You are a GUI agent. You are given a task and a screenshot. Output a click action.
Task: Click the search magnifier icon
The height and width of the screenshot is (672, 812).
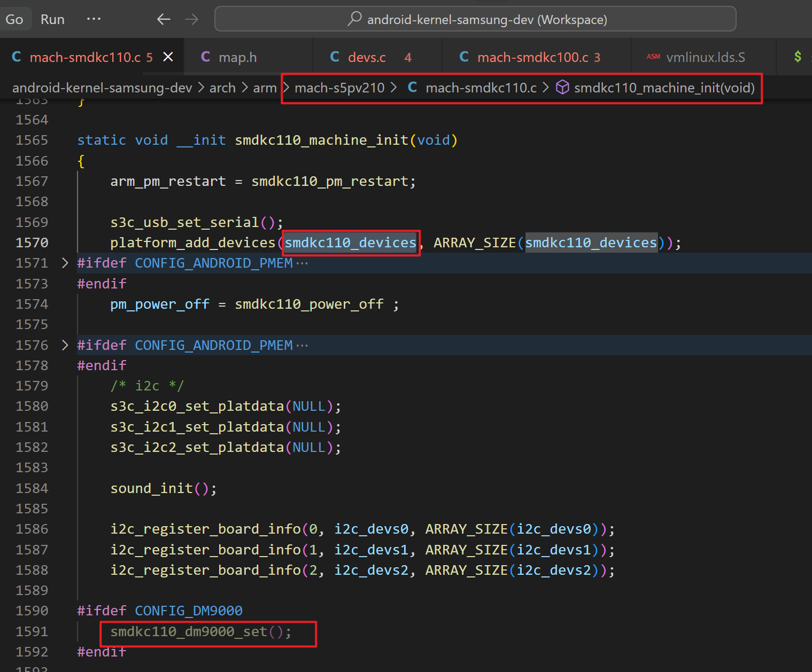tap(354, 19)
